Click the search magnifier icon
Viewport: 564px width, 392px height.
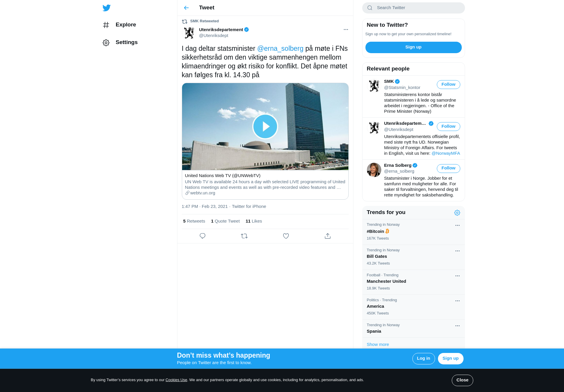pyautogui.click(x=370, y=8)
